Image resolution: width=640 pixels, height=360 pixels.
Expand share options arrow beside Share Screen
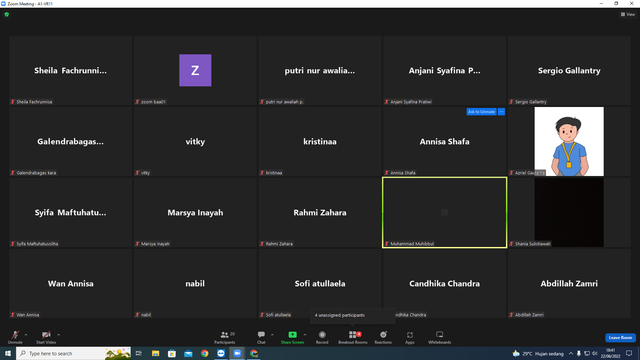click(x=305, y=335)
